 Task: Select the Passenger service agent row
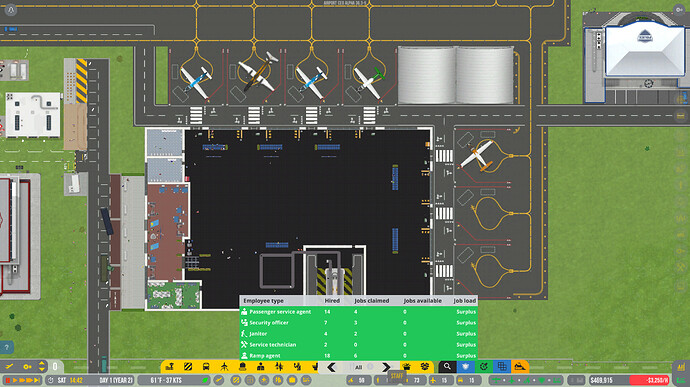pos(358,312)
